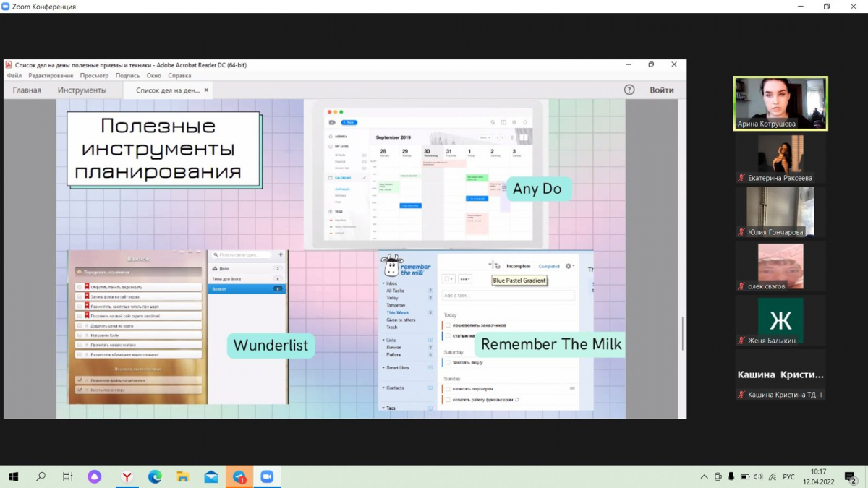Open File Explorer from the taskbar

point(183,477)
